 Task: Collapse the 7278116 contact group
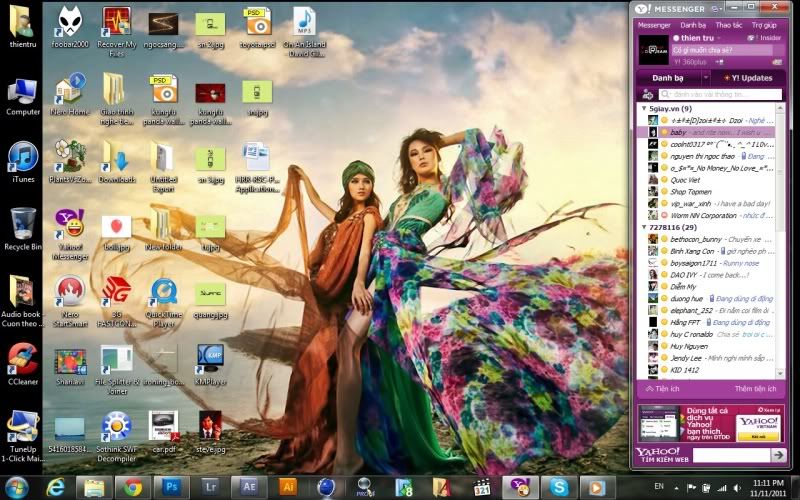point(644,228)
